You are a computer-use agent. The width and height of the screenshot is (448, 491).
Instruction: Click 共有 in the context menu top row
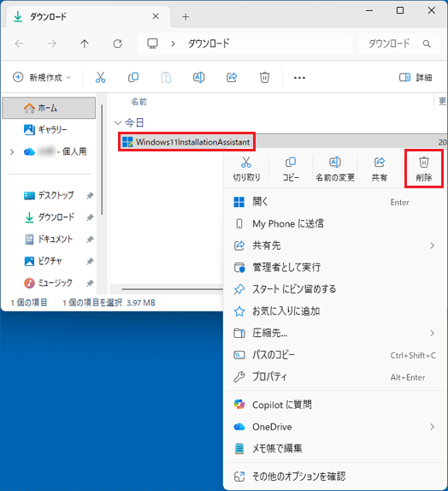[x=380, y=169]
